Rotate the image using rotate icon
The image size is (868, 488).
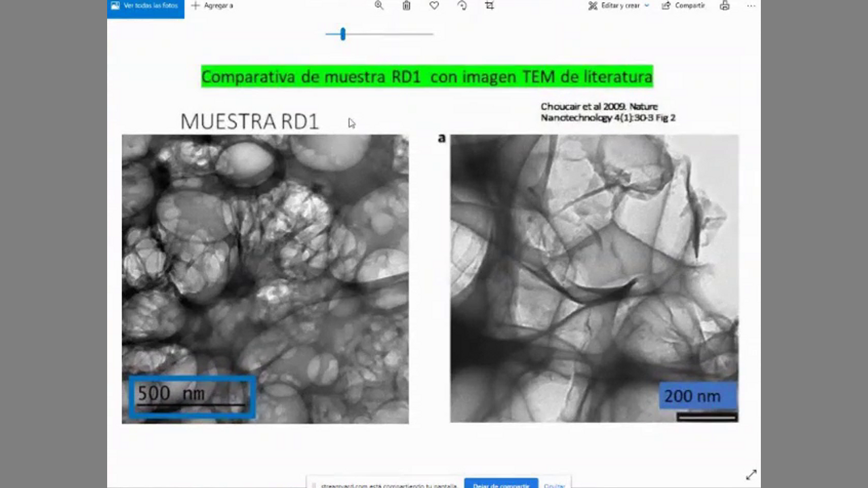(462, 5)
